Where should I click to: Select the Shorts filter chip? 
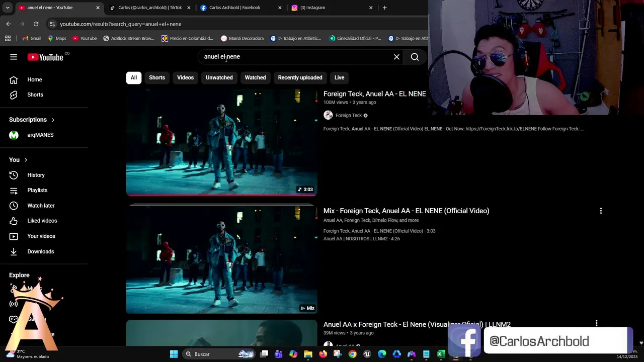click(x=157, y=77)
